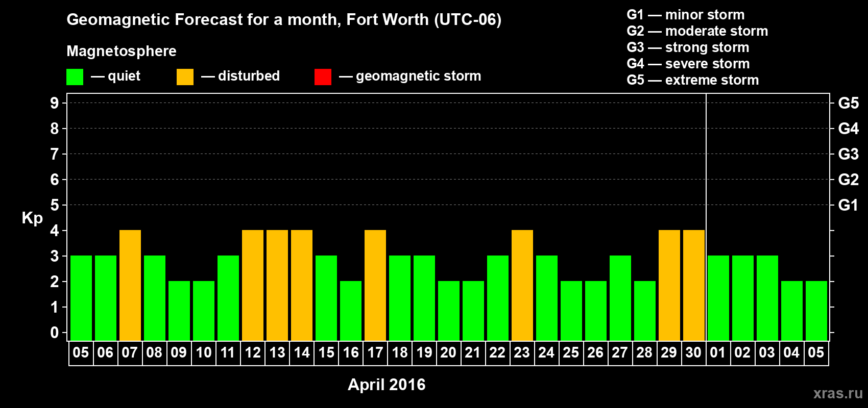Select the orange bar for day 07
The image size is (868, 408).
tap(130, 286)
